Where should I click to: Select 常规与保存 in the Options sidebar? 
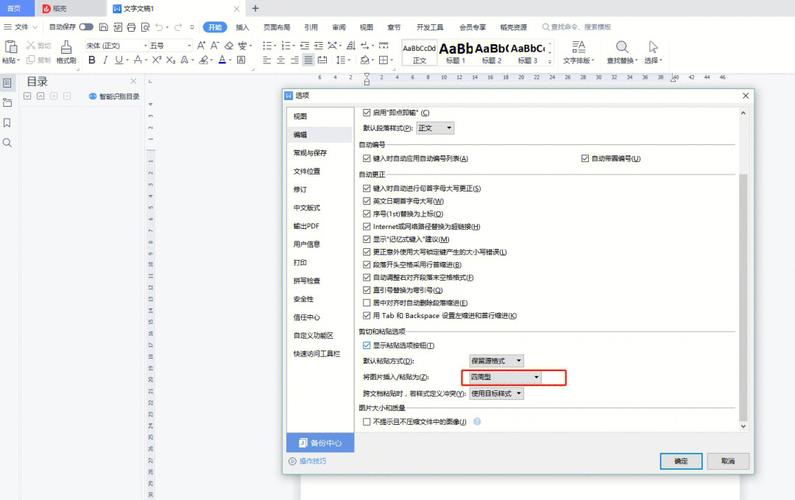click(x=319, y=153)
